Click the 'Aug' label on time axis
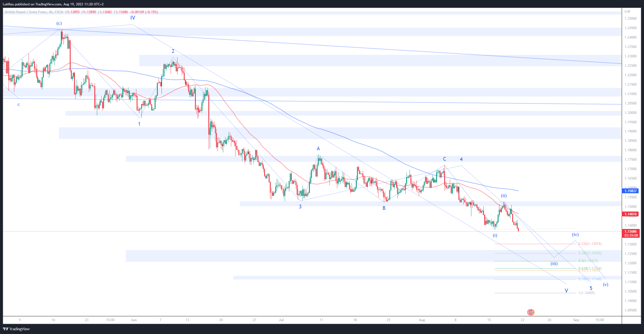Viewport: 644px width, 334px height. coord(422,320)
